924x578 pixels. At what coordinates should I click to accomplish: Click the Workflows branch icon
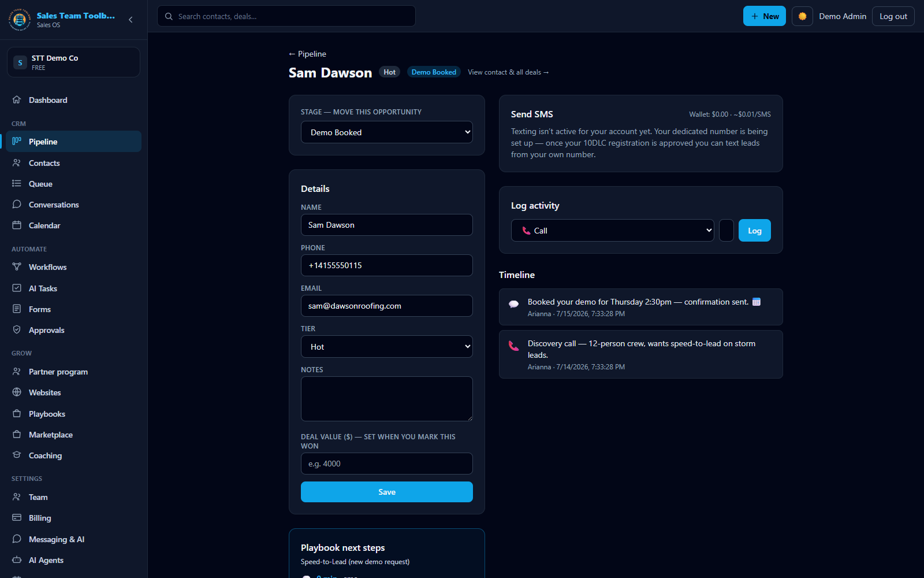click(17, 266)
